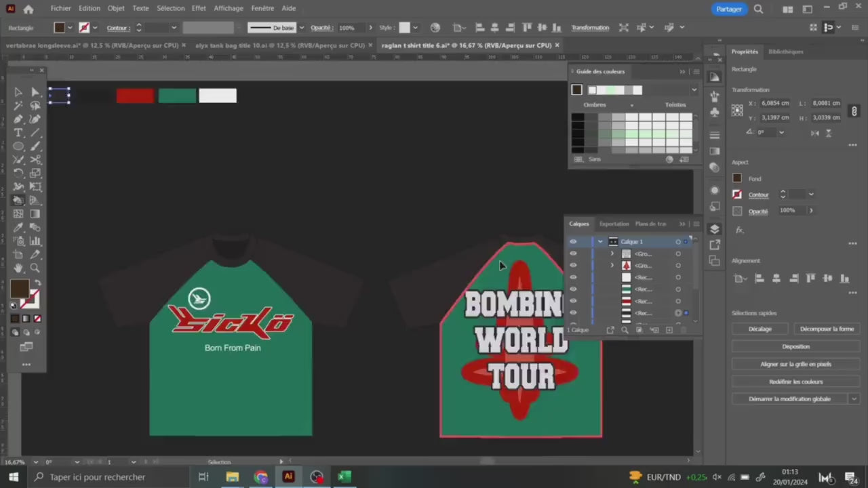
Task: Hide the second <Rec...> sublayer
Action: pos(573,289)
